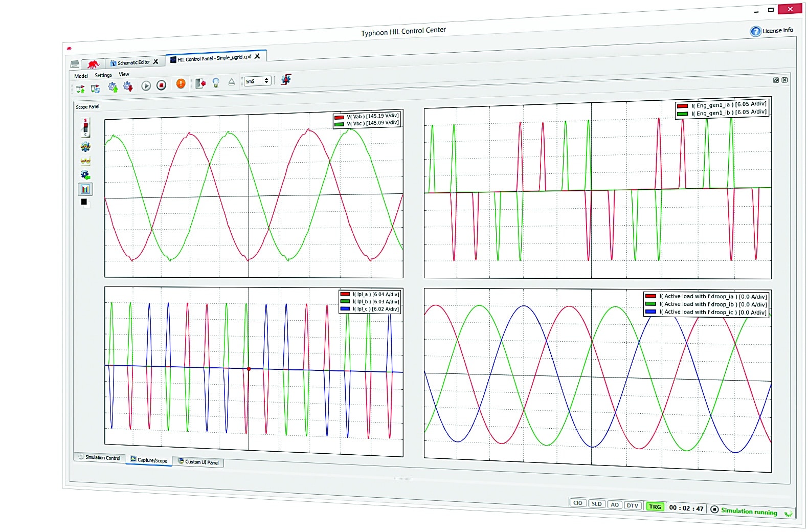Image resolution: width=808 pixels, height=532 pixels.
Task: Open the 5mS time base dropdown
Action: [257, 81]
